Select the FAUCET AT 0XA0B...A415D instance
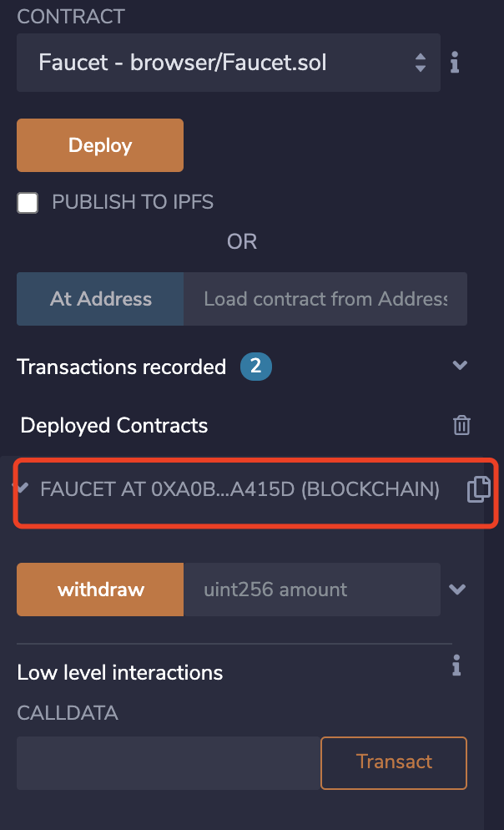This screenshot has width=504, height=830. click(239, 489)
